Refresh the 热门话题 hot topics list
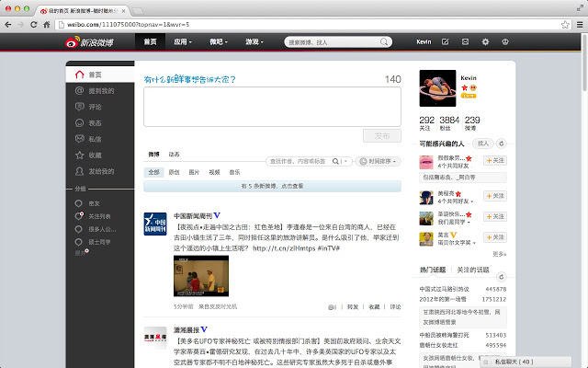This screenshot has height=368, width=588. (x=502, y=277)
